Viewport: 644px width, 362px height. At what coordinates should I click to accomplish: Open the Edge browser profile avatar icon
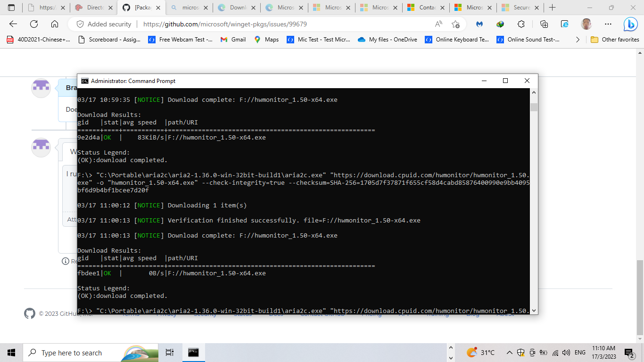point(586,24)
